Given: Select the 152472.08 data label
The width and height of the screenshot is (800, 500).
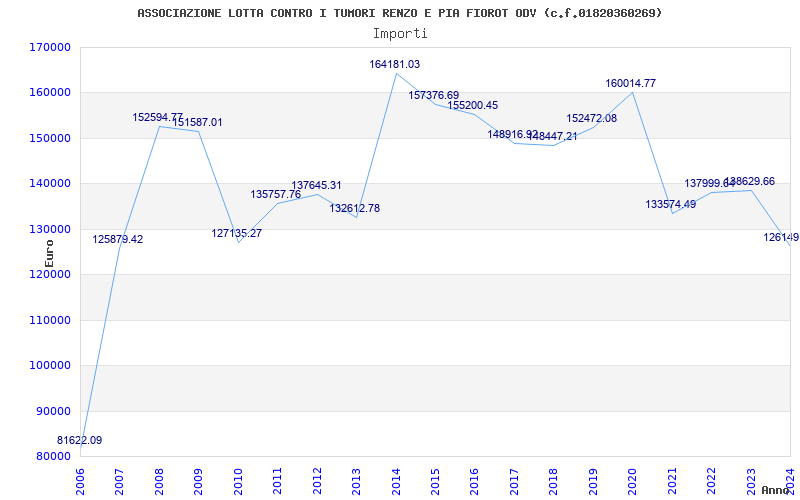Looking at the screenshot, I should coord(591,118).
